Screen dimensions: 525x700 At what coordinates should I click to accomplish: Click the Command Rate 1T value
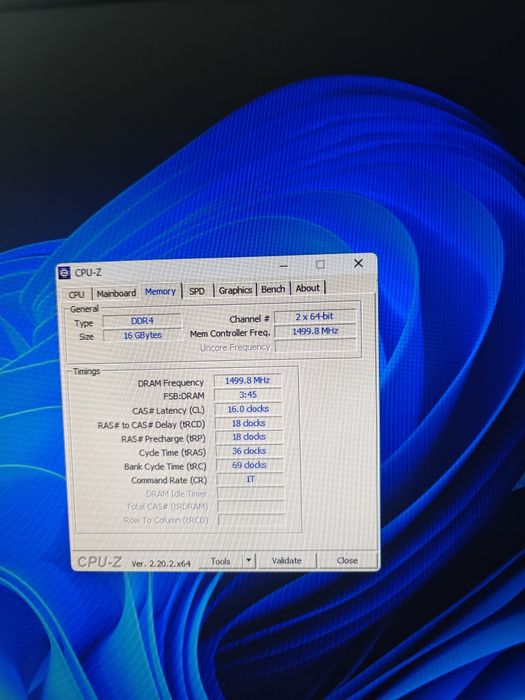tap(250, 479)
